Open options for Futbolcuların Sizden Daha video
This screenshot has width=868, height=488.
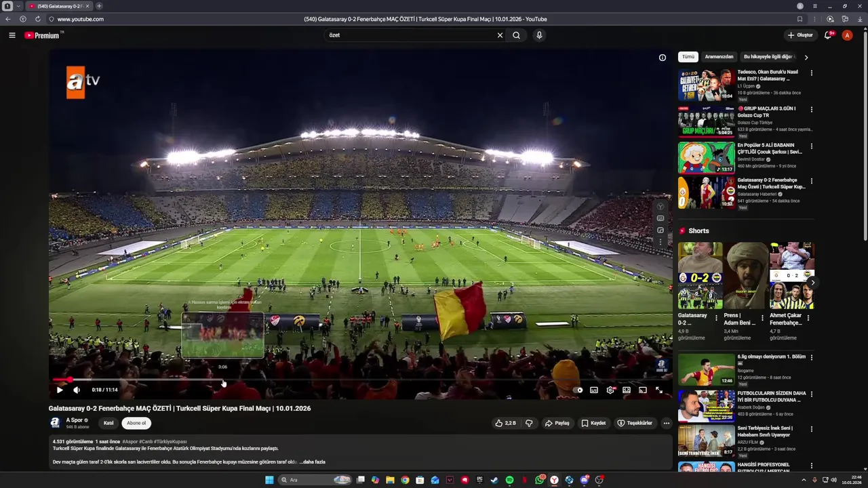coord(812,394)
